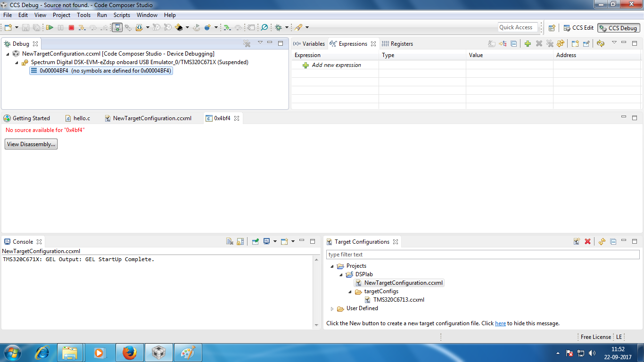
Task: Click the Refresh icon in Expressions view
Action: 600,44
